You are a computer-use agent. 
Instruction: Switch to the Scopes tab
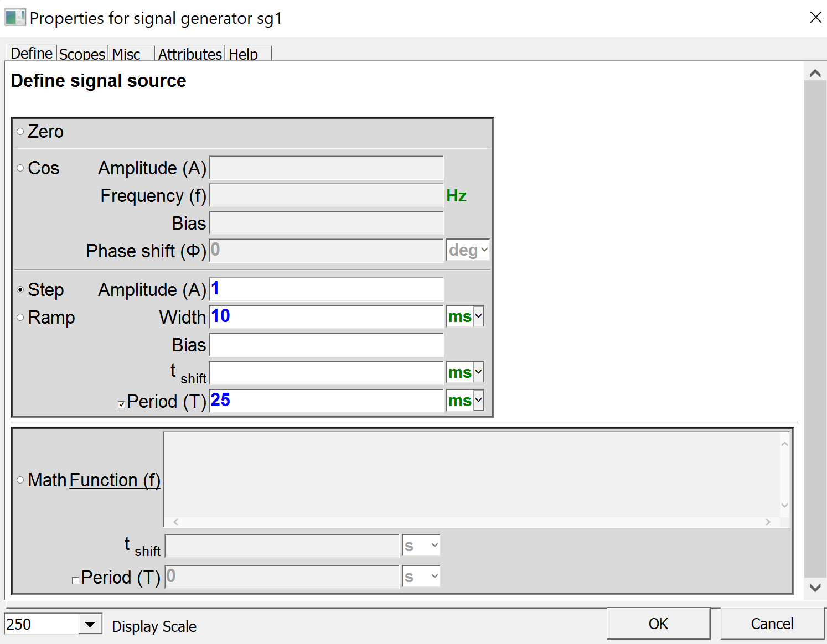pos(82,54)
